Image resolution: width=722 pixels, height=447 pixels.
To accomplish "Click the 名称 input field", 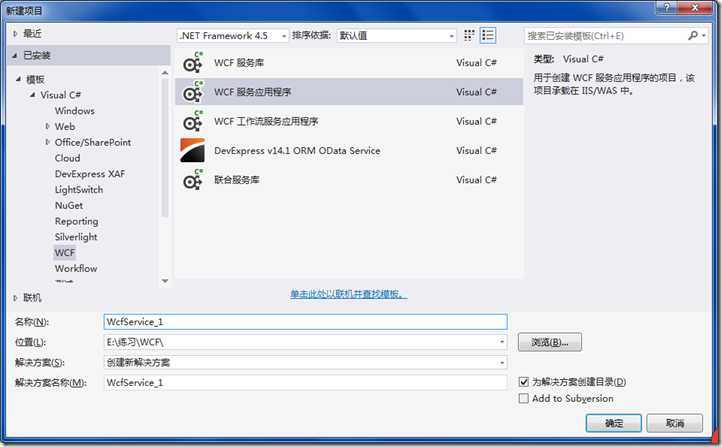I will [306, 321].
